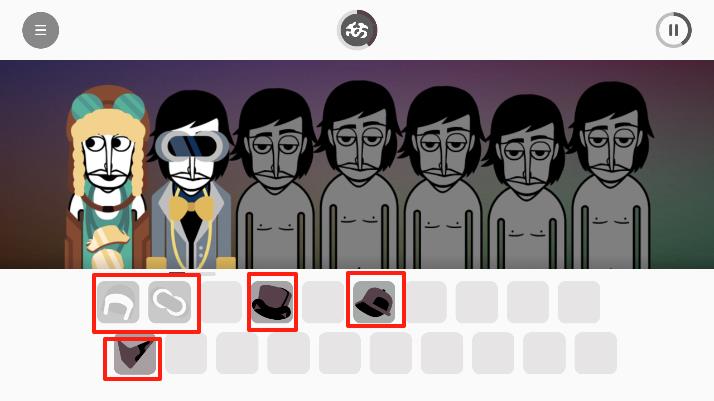
Task: Select the middle gray shirtless character
Action: [443, 178]
